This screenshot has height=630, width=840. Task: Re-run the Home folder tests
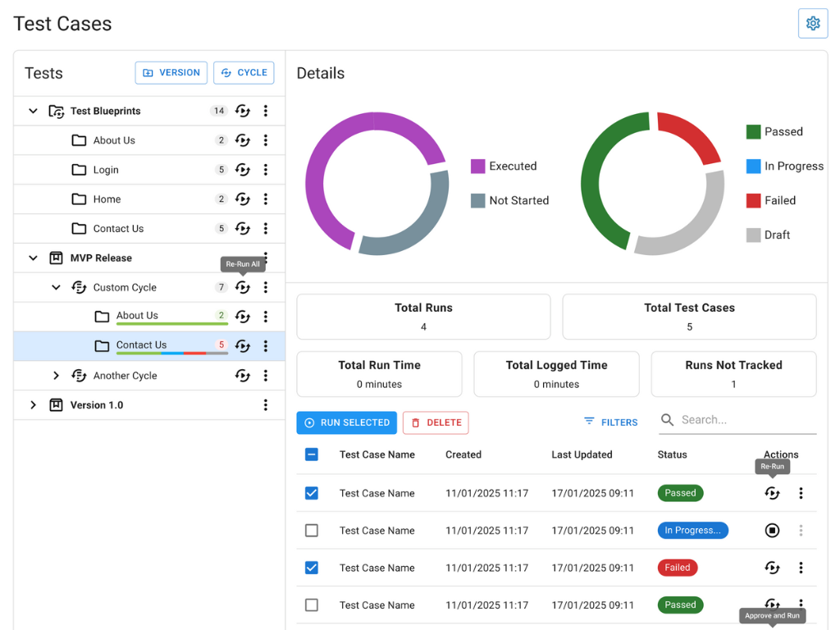(243, 199)
